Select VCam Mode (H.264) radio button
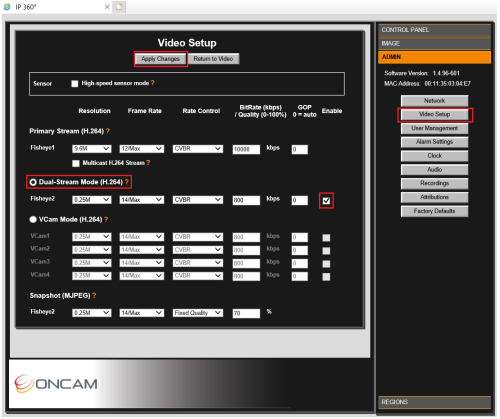 click(33, 219)
